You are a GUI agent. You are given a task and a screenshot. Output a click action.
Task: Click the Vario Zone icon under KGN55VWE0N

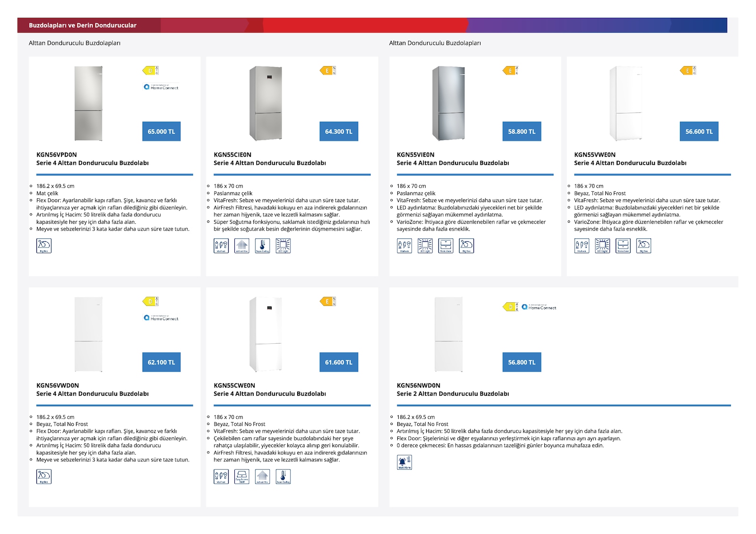(x=623, y=246)
